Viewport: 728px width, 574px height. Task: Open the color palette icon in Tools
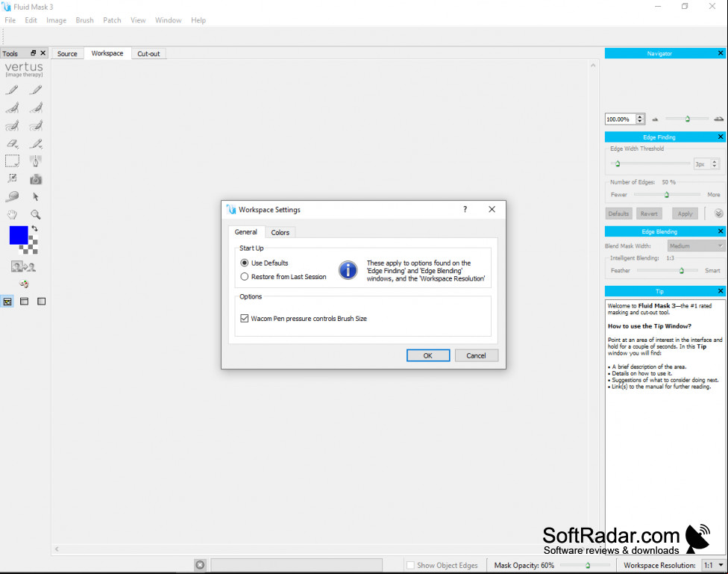(24, 284)
